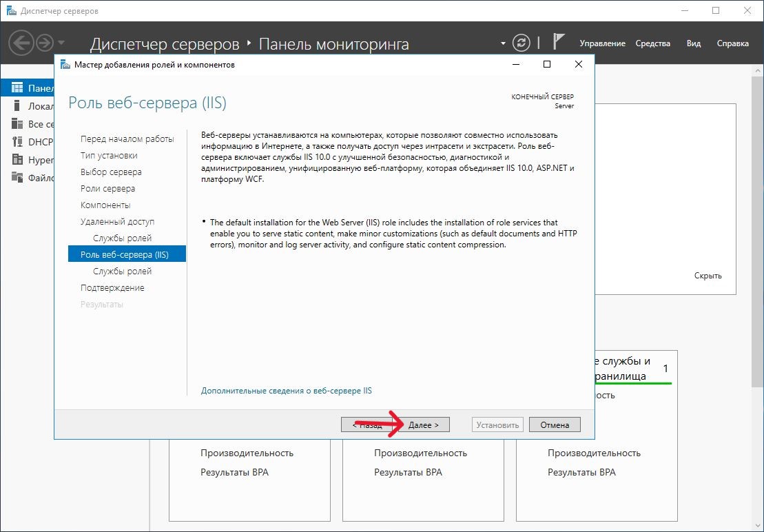
Task: Click the forward navigation arrow icon
Action: pyautogui.click(x=45, y=43)
